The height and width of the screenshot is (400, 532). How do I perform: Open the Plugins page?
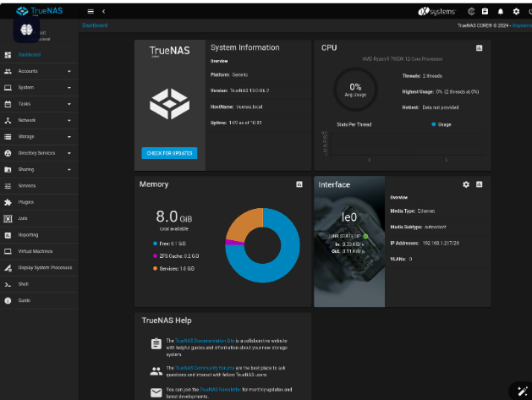pyautogui.click(x=26, y=202)
